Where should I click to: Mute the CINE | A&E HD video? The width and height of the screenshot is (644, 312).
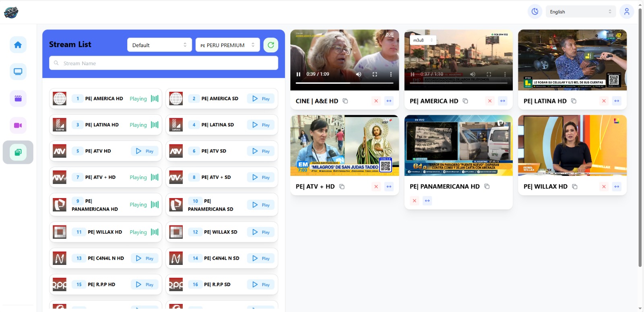(x=358, y=74)
